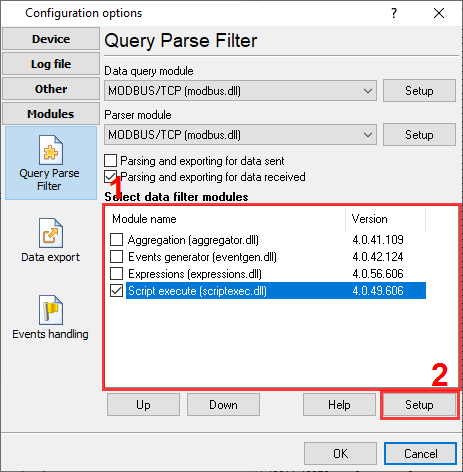
Task: Click Setup next to Parser module
Action: point(419,135)
